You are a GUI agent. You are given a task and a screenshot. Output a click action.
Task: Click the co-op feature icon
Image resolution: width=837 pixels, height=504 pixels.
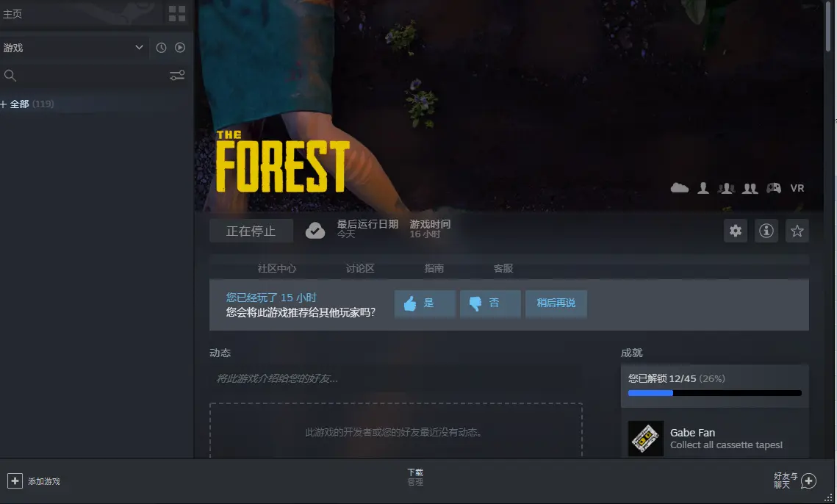tap(750, 188)
